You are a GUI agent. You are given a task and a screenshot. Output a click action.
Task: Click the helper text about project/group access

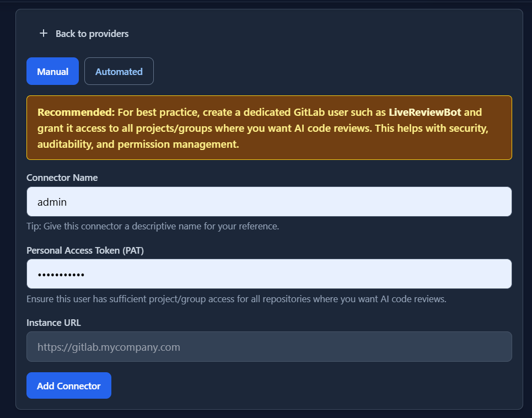(x=236, y=299)
